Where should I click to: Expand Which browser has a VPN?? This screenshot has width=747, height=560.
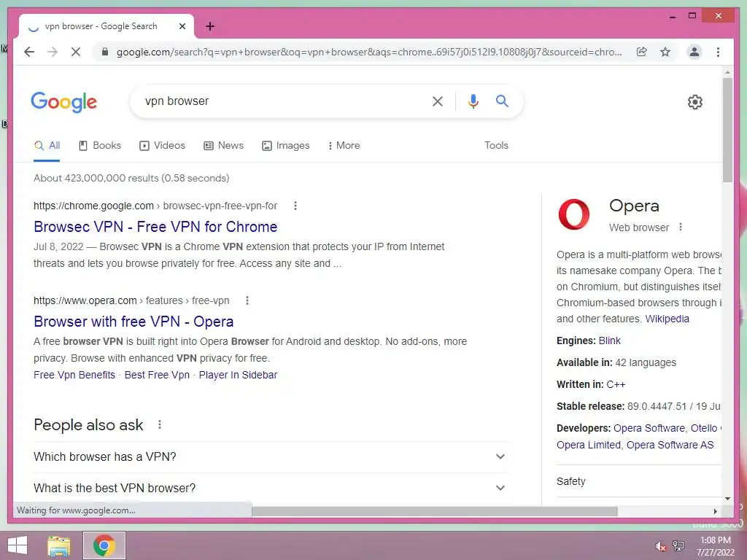[271, 456]
